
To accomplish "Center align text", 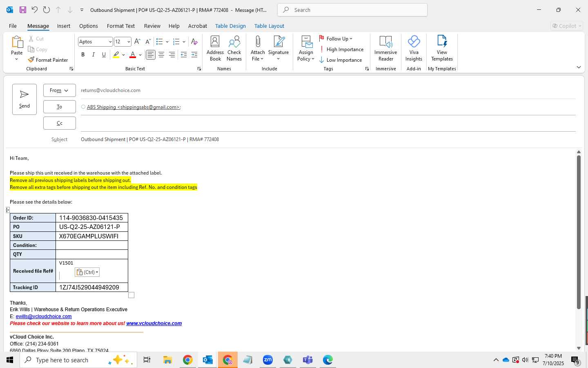I will [x=161, y=55].
